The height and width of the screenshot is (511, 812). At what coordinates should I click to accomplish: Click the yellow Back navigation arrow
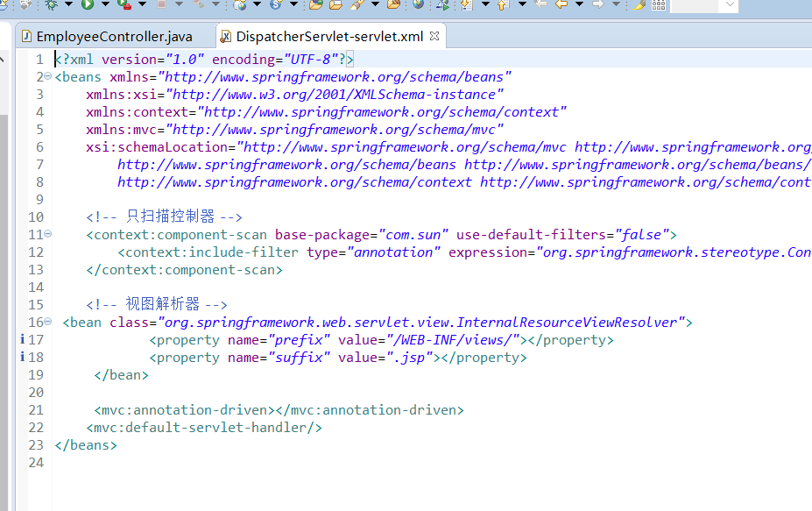pyautogui.click(x=561, y=4)
